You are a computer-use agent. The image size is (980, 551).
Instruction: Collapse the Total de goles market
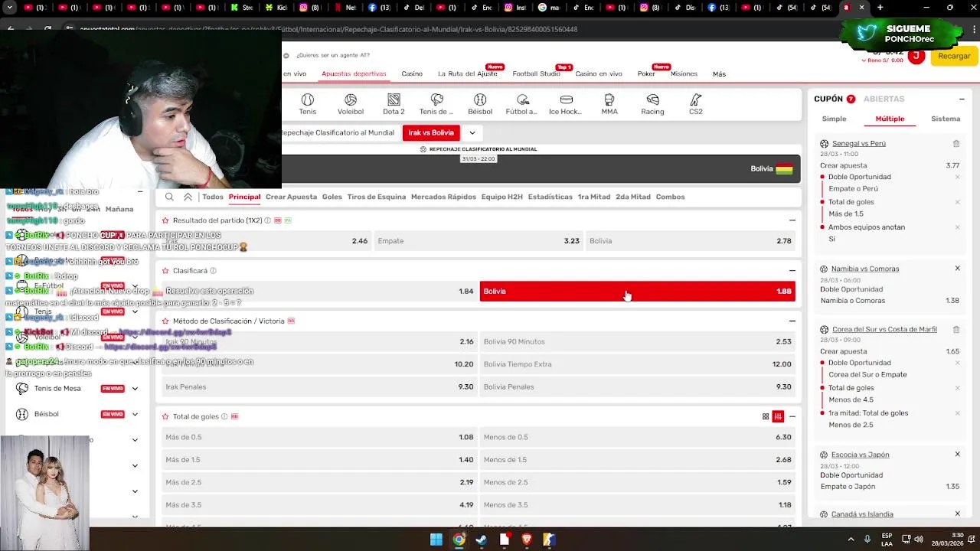point(792,416)
